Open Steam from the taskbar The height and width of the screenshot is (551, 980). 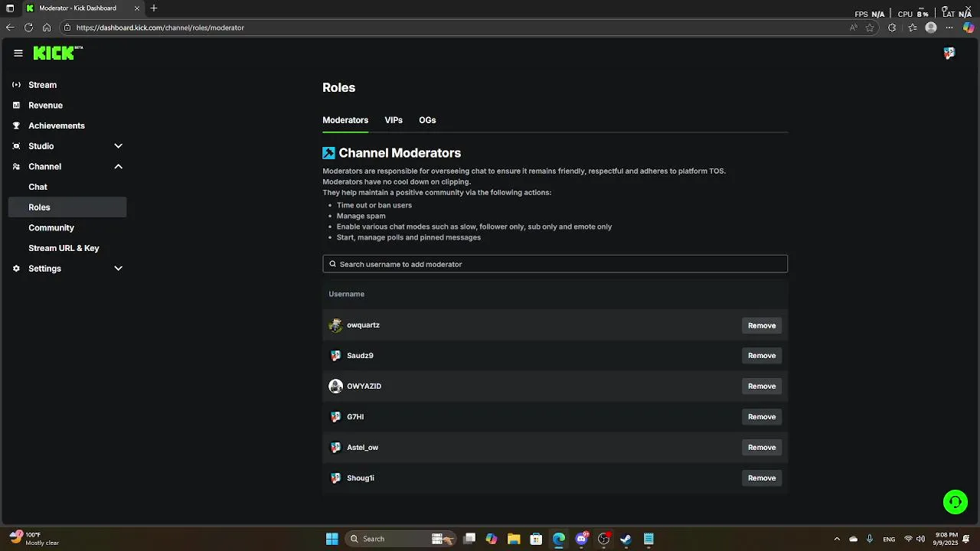pos(626,539)
